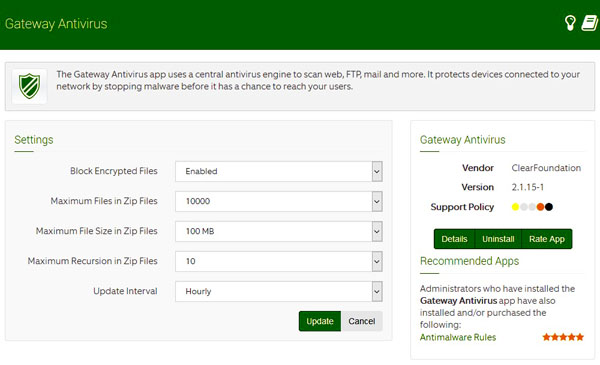Open the documentation book icon in header

pos(590,23)
